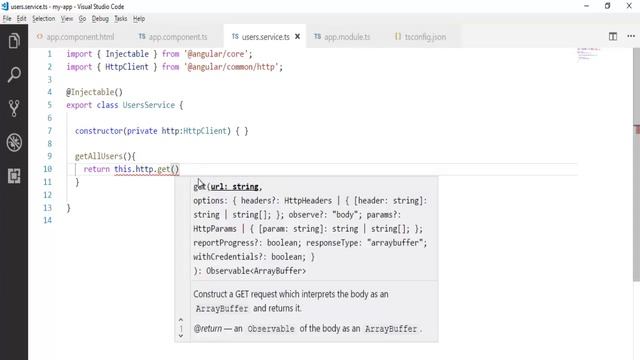Open the File menu
Screen dimensions: 640x360
click(x=7, y=19)
